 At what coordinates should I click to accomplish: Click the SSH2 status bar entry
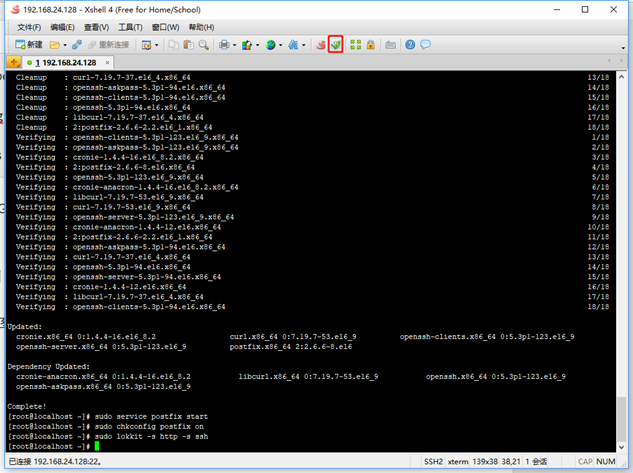433,461
